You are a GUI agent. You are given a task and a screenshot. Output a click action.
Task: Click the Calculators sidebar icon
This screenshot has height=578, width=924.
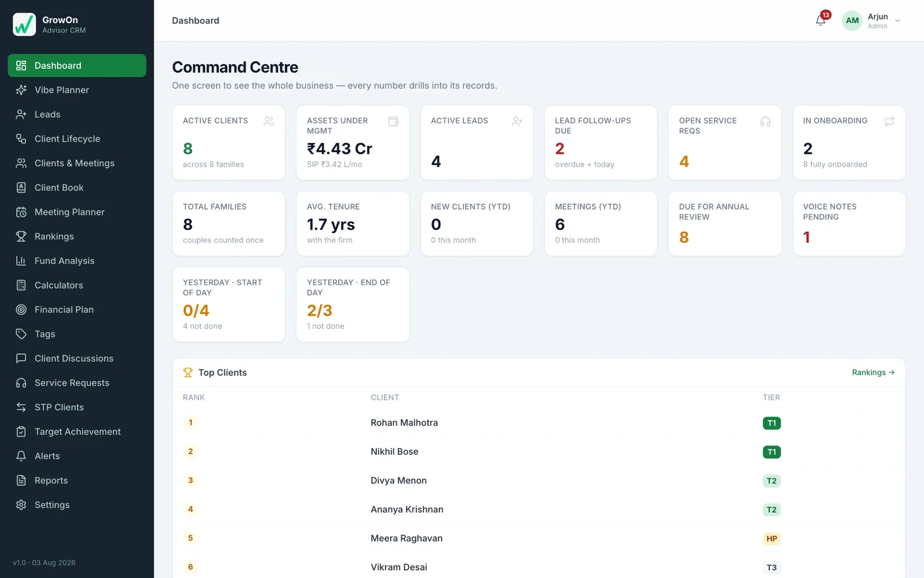(21, 285)
